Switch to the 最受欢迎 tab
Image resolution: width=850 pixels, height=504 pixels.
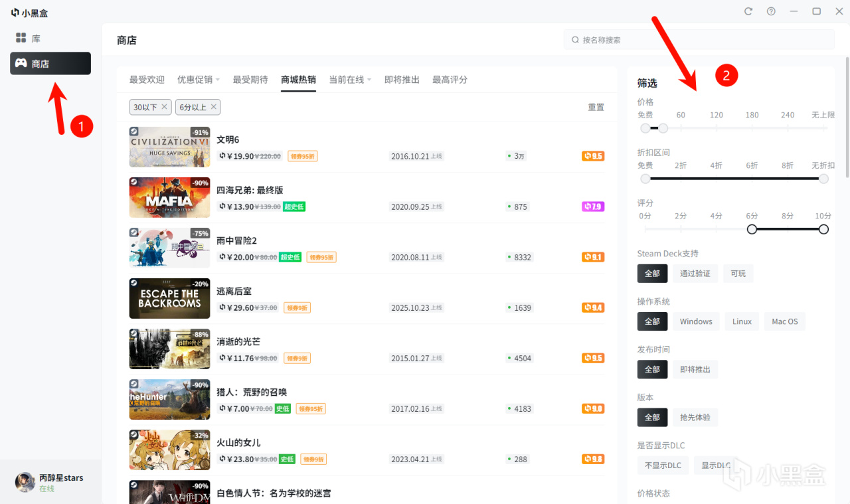pos(147,80)
